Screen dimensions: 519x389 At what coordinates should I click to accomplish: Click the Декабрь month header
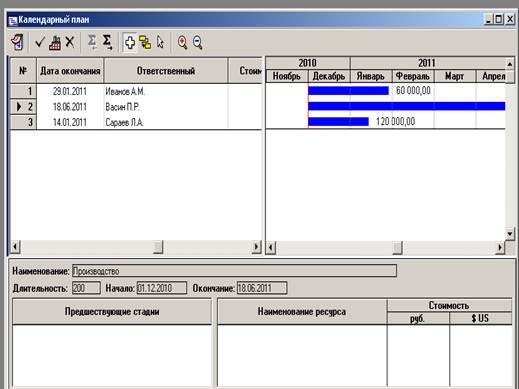coord(329,76)
